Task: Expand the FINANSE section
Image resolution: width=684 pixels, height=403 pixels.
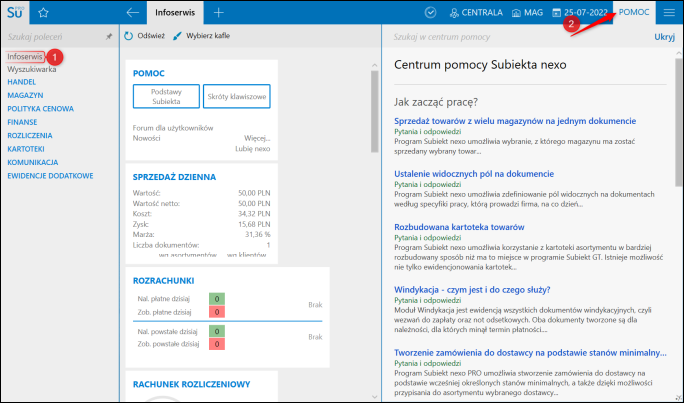Action: (x=22, y=122)
